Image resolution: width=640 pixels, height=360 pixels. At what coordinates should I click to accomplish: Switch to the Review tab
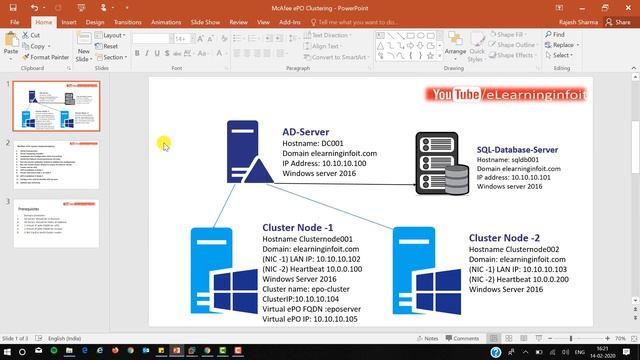tap(238, 22)
